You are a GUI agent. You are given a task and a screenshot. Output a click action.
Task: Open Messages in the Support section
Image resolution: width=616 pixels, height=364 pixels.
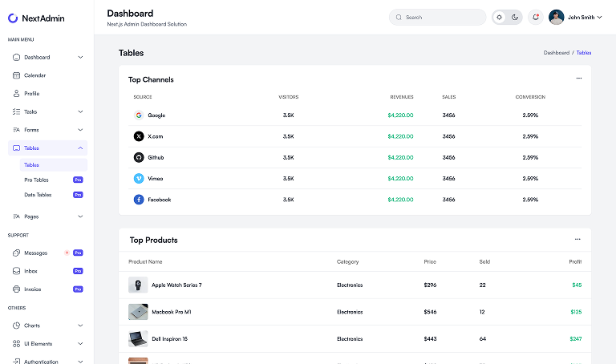point(36,253)
